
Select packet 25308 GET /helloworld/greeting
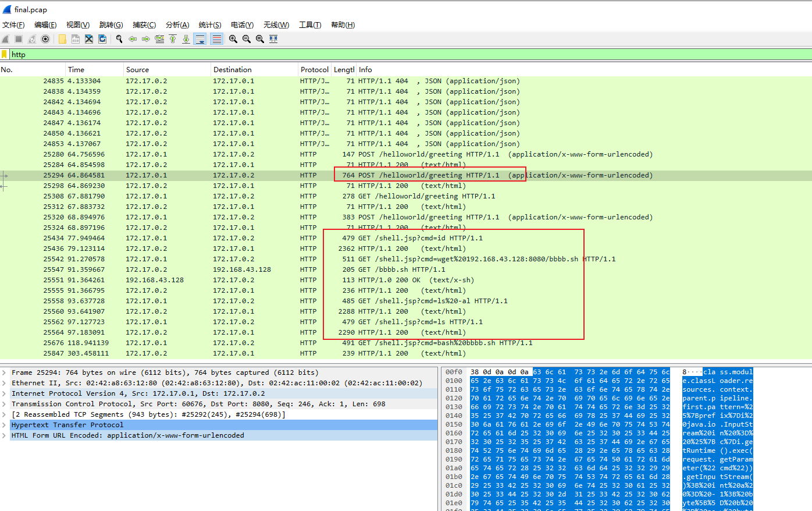[406, 196]
